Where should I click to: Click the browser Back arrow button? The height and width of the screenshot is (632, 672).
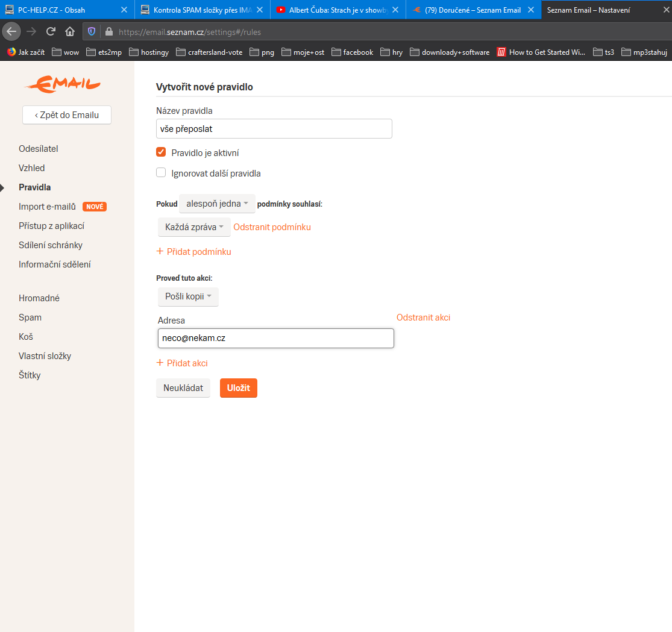point(11,32)
